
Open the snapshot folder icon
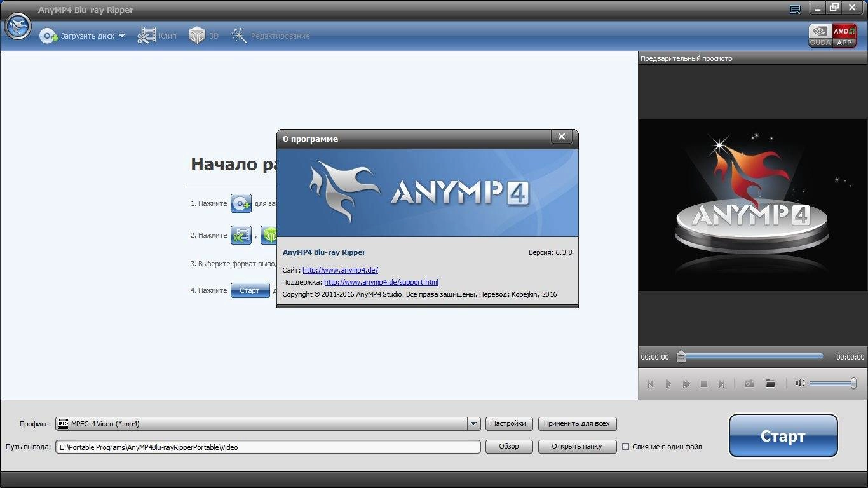(x=770, y=384)
